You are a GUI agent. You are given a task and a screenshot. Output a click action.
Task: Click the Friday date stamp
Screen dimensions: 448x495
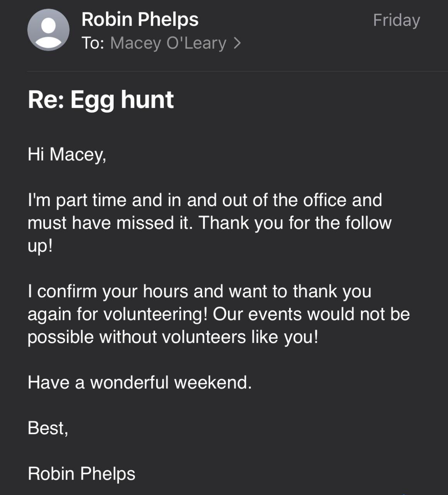396,20
